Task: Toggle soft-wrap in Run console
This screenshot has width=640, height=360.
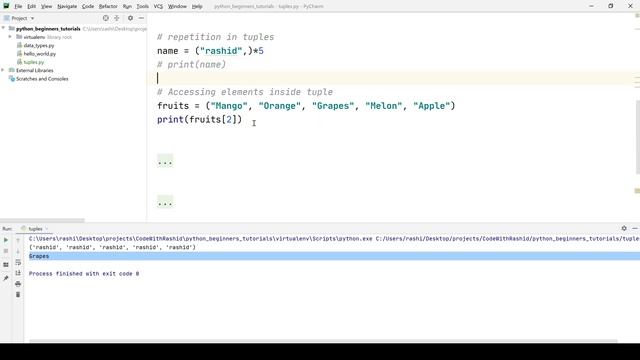Action: click(x=18, y=262)
